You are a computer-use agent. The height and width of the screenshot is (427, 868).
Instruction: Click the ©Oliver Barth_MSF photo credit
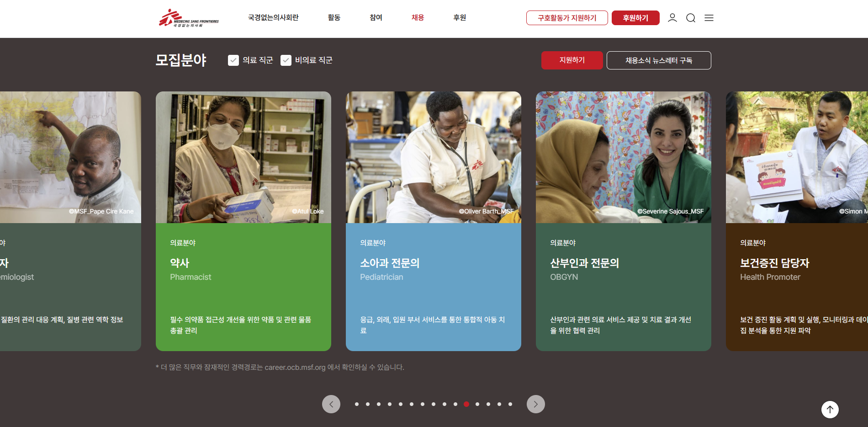[487, 211]
